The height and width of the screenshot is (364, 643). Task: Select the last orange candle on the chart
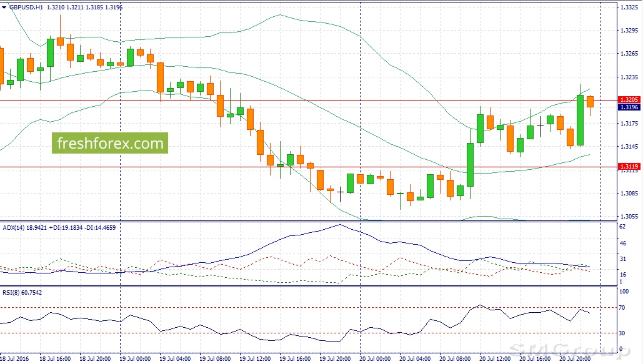[590, 102]
